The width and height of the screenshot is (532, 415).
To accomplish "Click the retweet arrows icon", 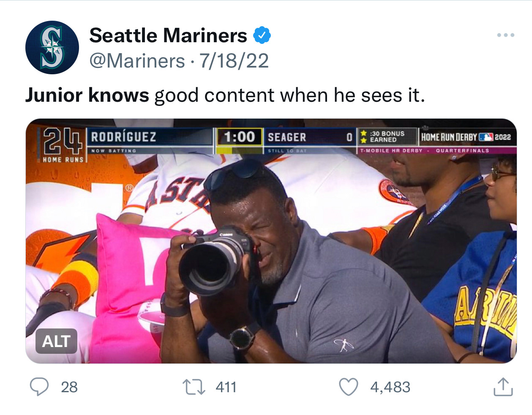I will point(194,387).
